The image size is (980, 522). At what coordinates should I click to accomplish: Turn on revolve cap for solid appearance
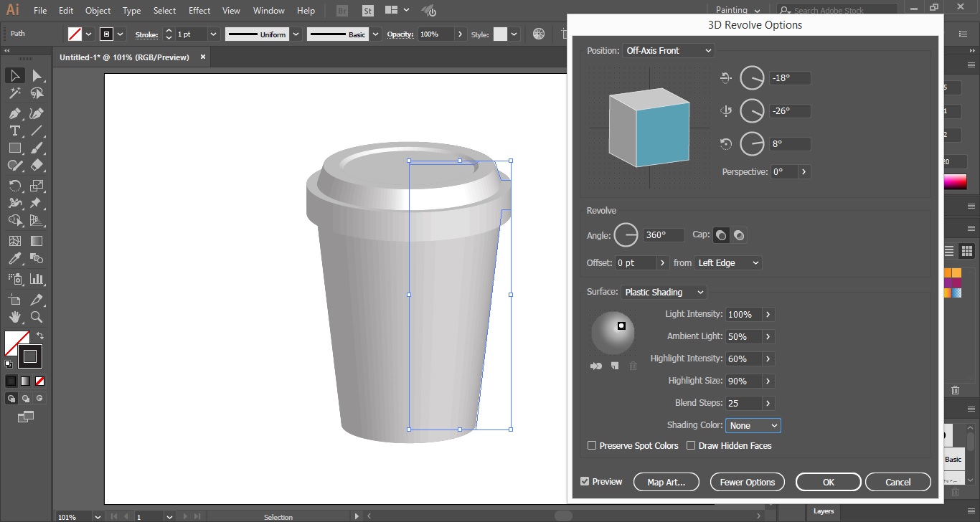tap(721, 235)
